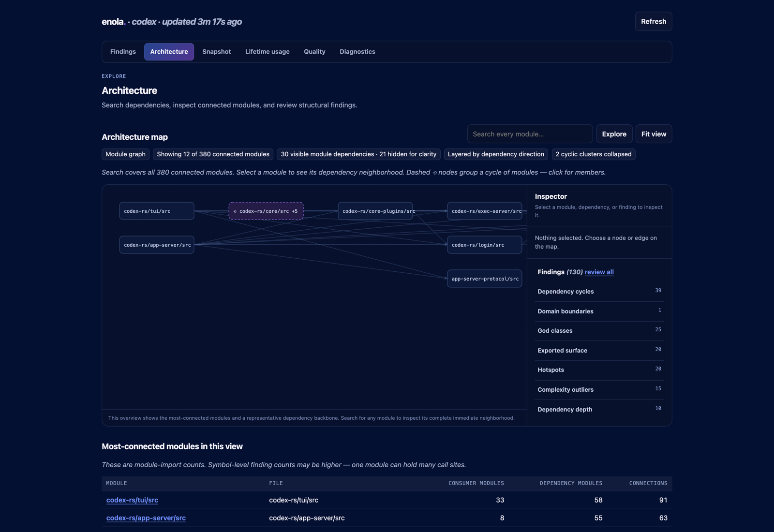774x532 pixels.
Task: Open Dependency depth findings row
Action: point(599,409)
